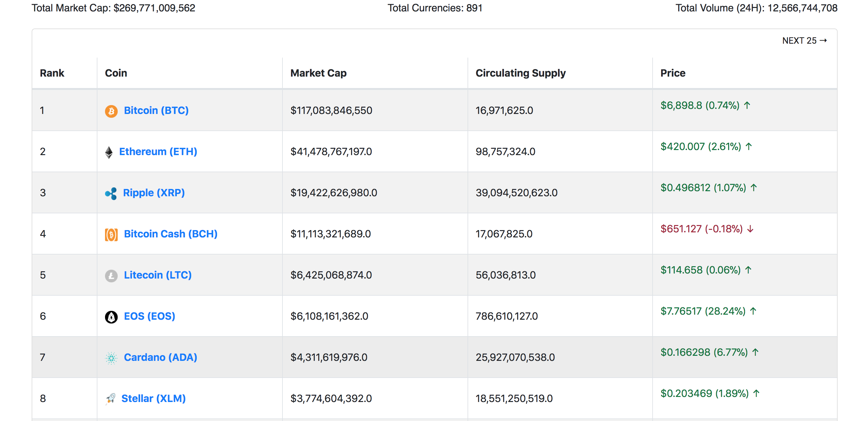This screenshot has width=868, height=421.
Task: Click the Total Volume (24H) text
Action: coord(756,8)
